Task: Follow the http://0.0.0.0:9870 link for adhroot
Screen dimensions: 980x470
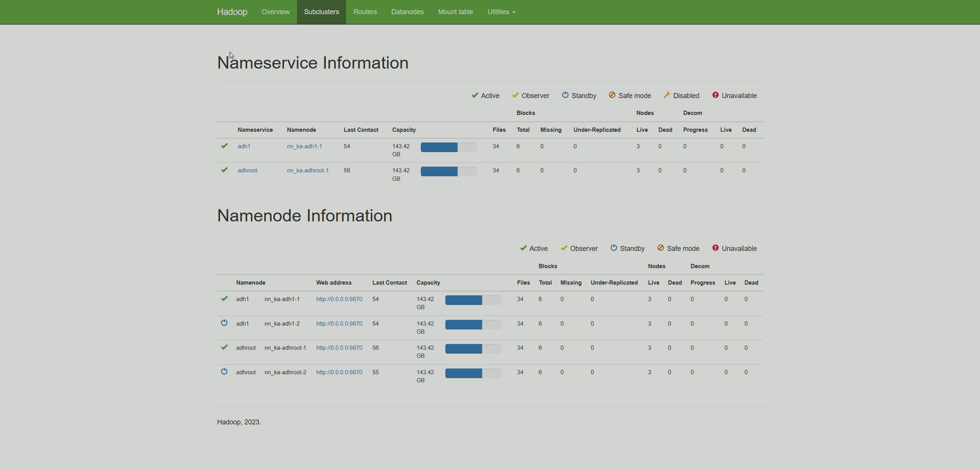Action: (x=339, y=347)
